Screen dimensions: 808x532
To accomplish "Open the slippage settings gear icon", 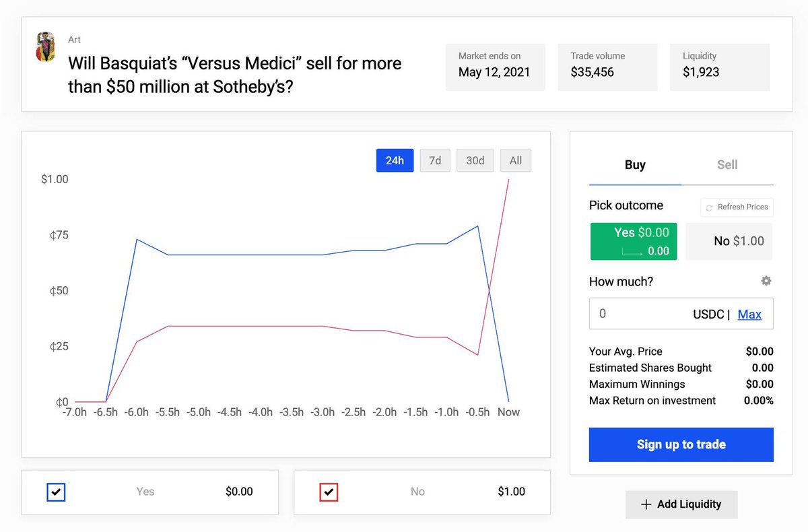I will [x=766, y=281].
